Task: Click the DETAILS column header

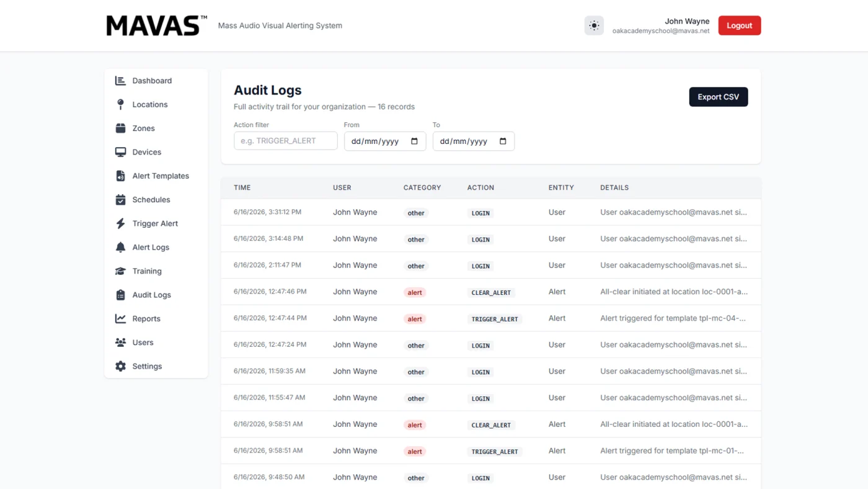Action: pyautogui.click(x=614, y=187)
